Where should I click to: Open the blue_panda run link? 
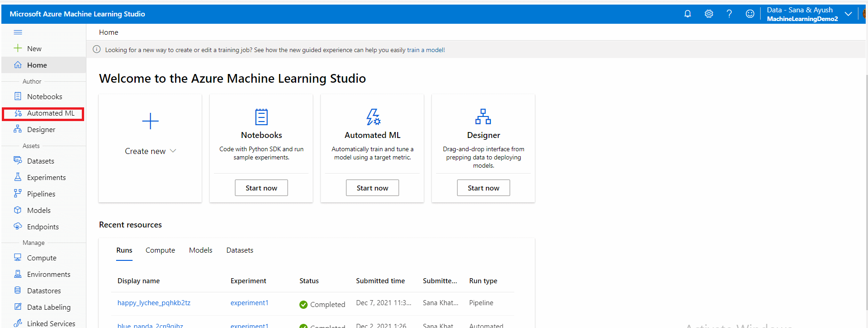tap(150, 325)
